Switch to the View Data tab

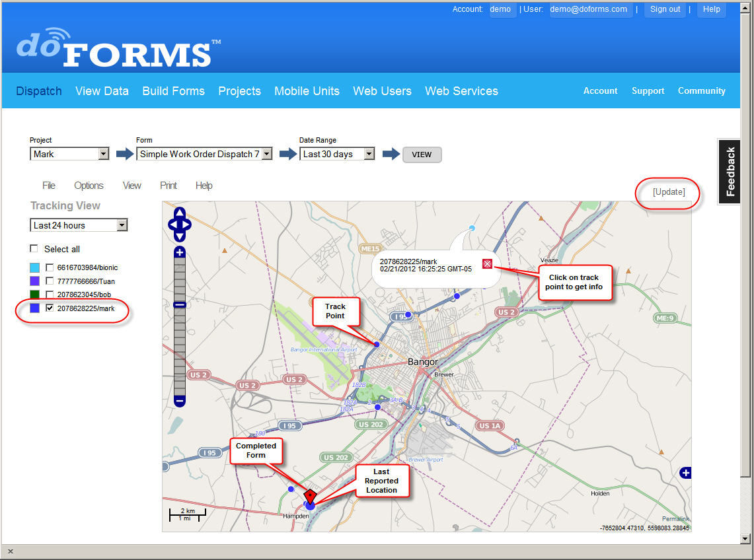coord(102,91)
